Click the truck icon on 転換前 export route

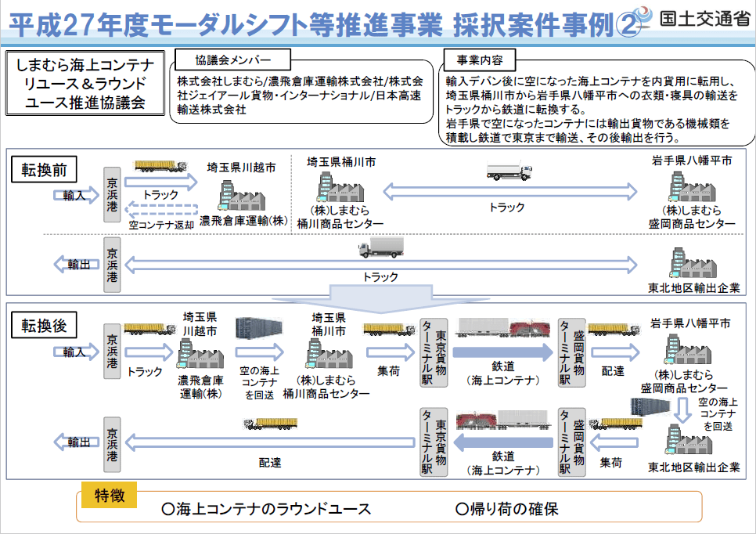381,247
